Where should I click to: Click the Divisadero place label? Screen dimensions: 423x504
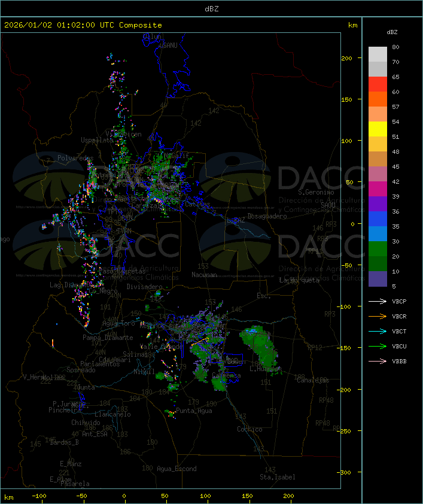pyautogui.click(x=145, y=286)
